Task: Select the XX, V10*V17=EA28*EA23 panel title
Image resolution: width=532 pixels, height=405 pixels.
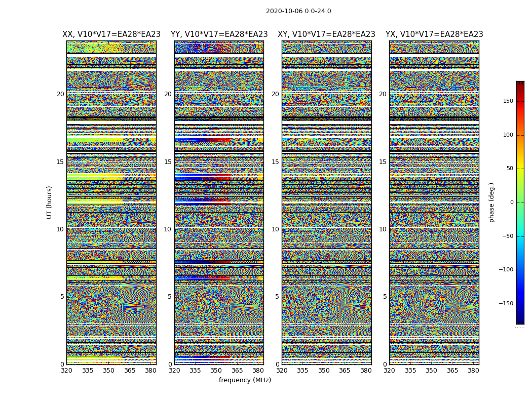Action: 111,34
